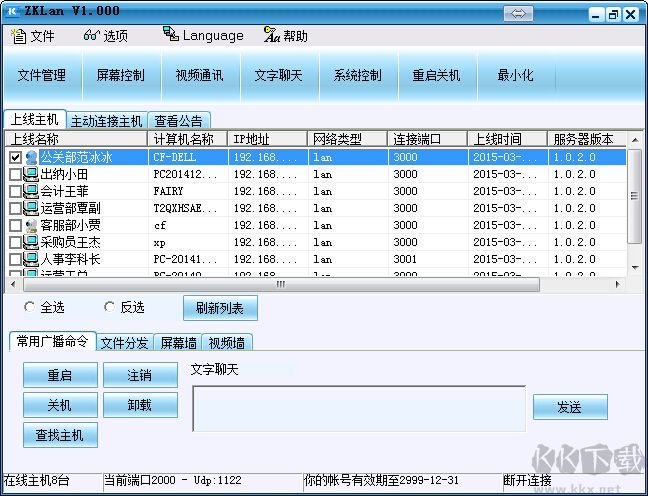Viewport: 648px width, 496px height.
Task: Click into the 文字聊天 message text box
Action: [358, 408]
